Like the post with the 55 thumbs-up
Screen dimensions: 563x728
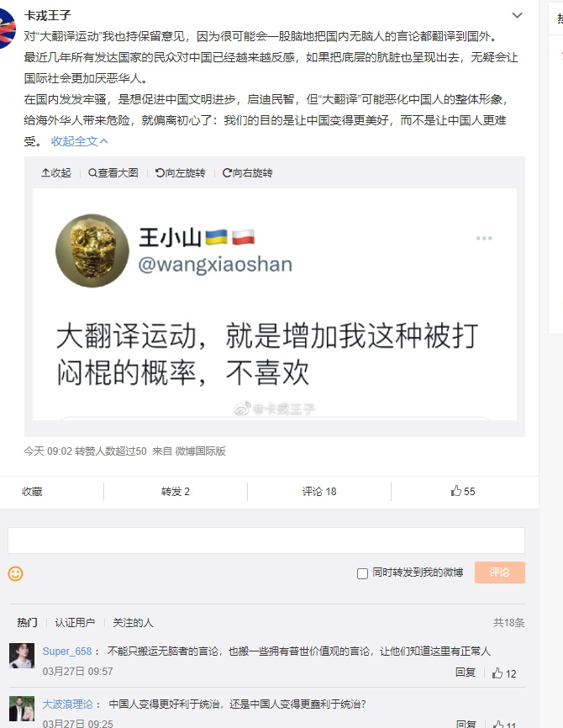point(463,491)
